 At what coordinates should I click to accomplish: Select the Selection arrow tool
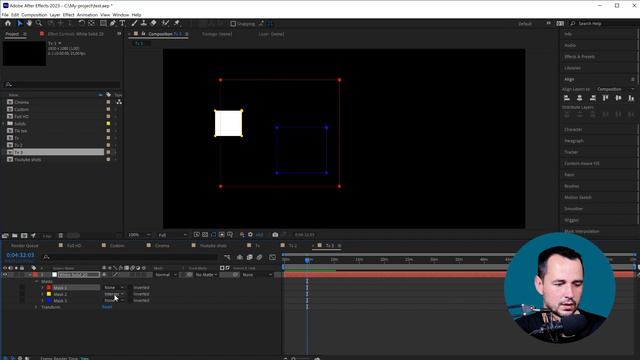tap(20, 24)
